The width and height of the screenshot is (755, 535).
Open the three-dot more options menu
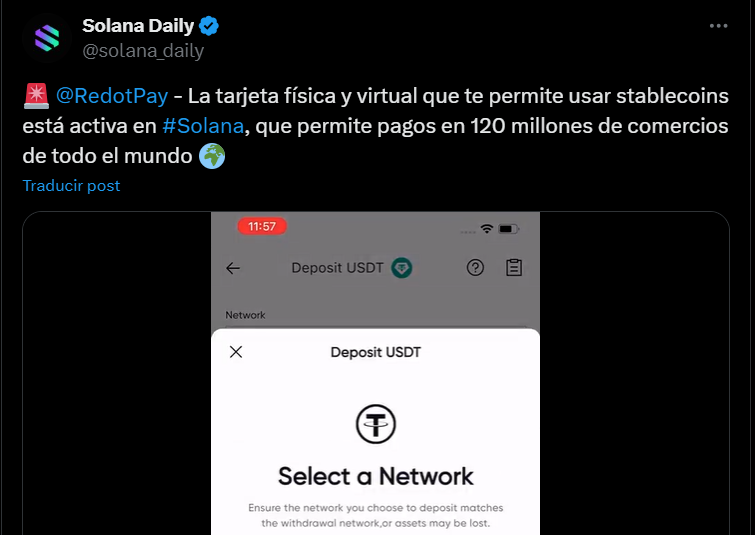click(x=718, y=26)
